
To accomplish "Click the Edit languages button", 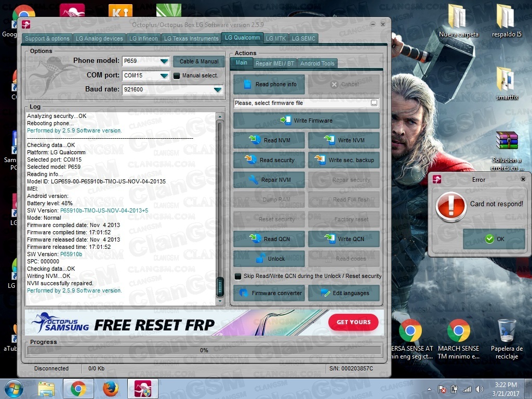I will pyautogui.click(x=344, y=293).
